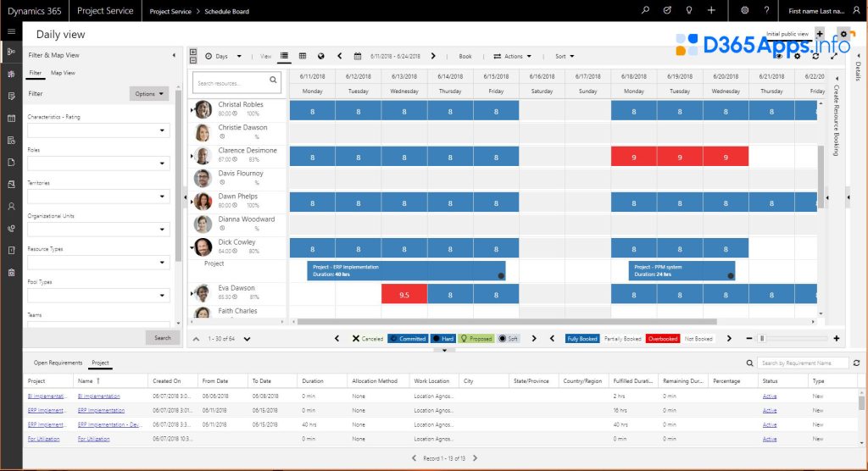The height and width of the screenshot is (471, 868).
Task: Click the lightbulb assistant icon
Action: click(689, 10)
